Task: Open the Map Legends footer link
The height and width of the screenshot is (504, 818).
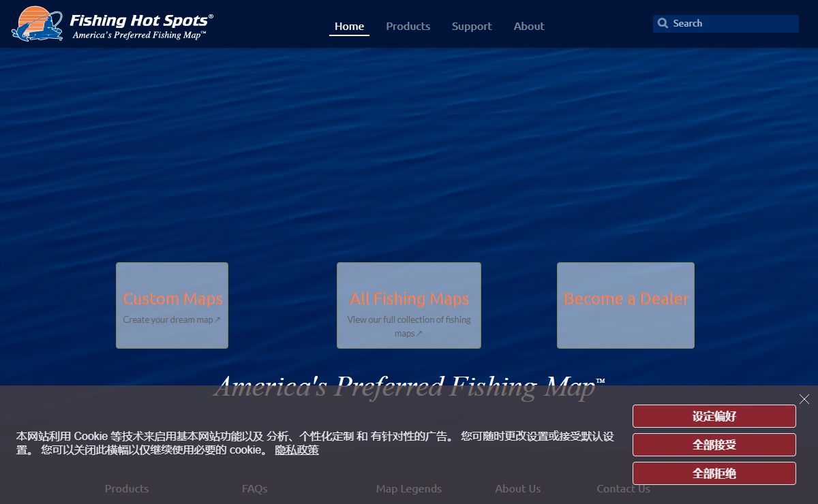Action: (408, 488)
